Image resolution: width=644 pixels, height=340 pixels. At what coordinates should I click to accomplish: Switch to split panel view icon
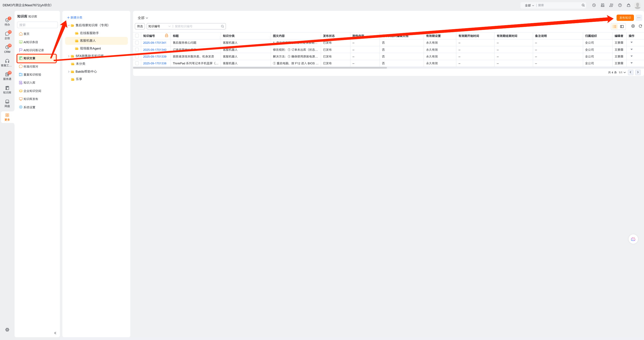click(622, 26)
